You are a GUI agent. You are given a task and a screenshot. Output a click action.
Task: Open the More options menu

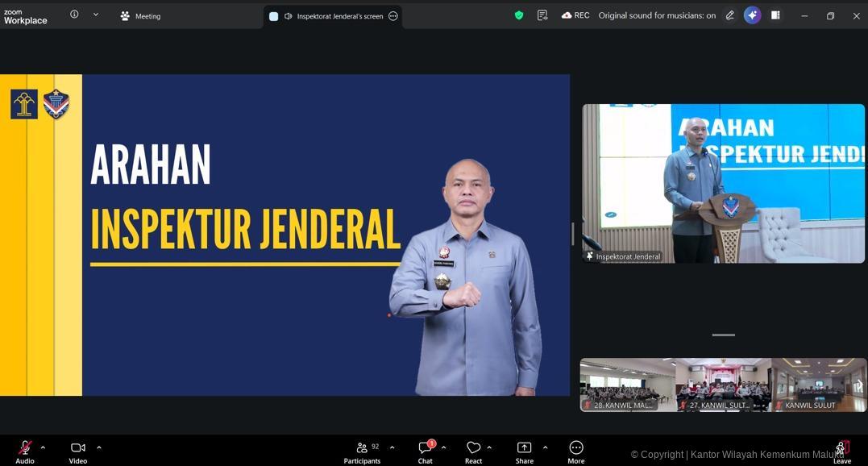coord(575,451)
